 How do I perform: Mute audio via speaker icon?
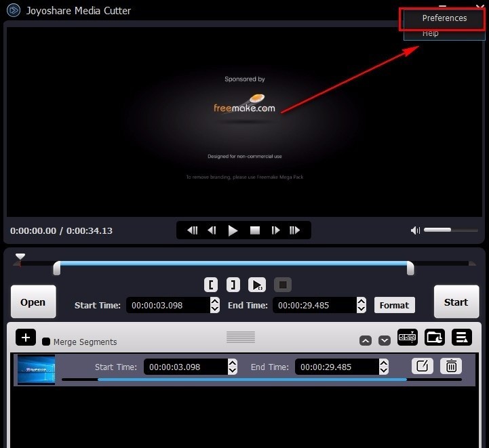tap(415, 230)
